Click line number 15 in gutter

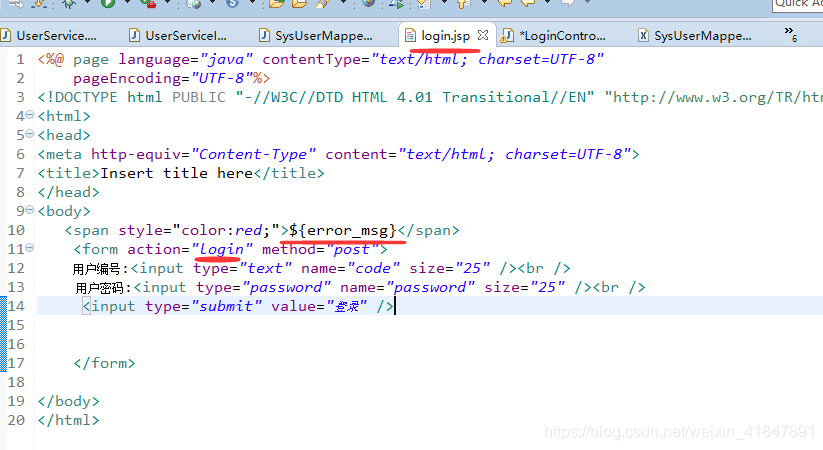pyautogui.click(x=16, y=325)
